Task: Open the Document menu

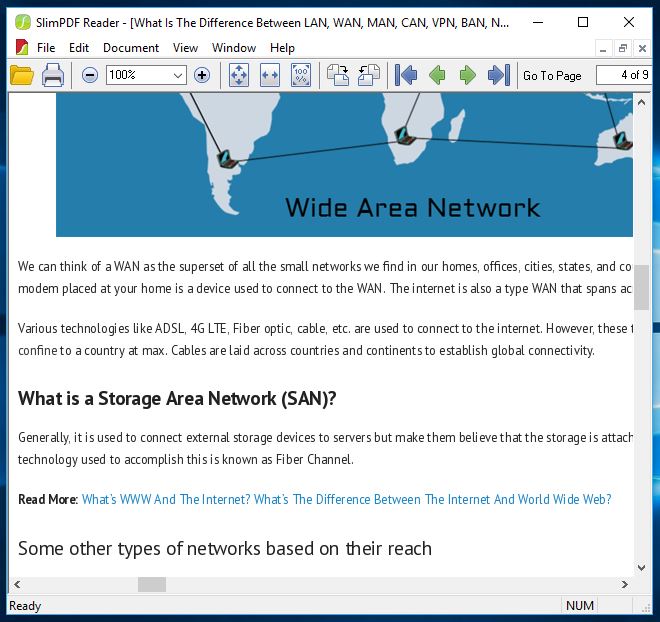Action: pyautogui.click(x=130, y=47)
